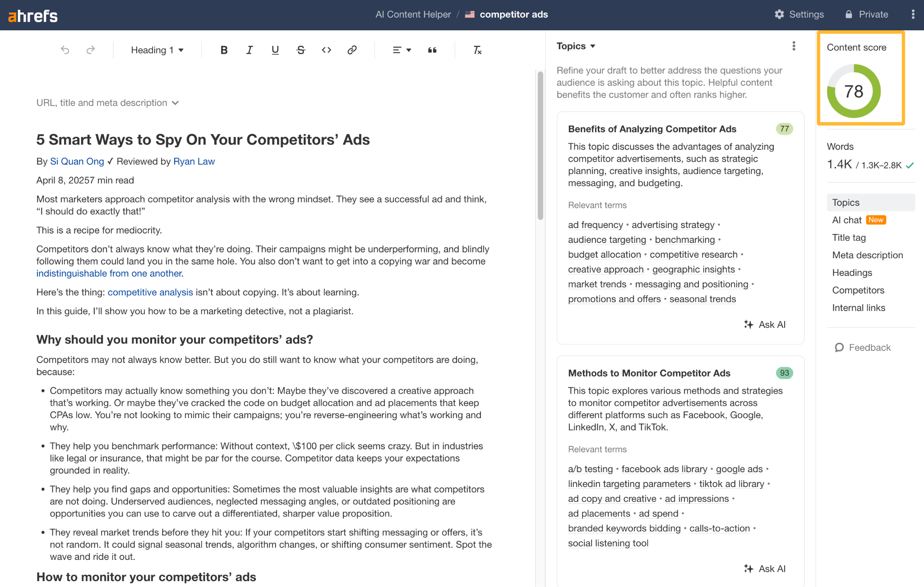Apply blockquote formatting
This screenshot has height=587, width=924.
point(432,50)
